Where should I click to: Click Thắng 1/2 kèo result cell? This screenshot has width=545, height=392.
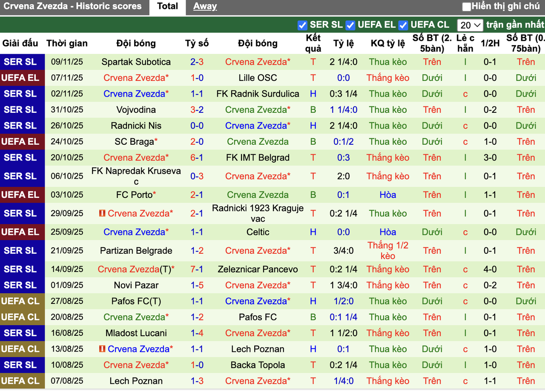point(388,251)
